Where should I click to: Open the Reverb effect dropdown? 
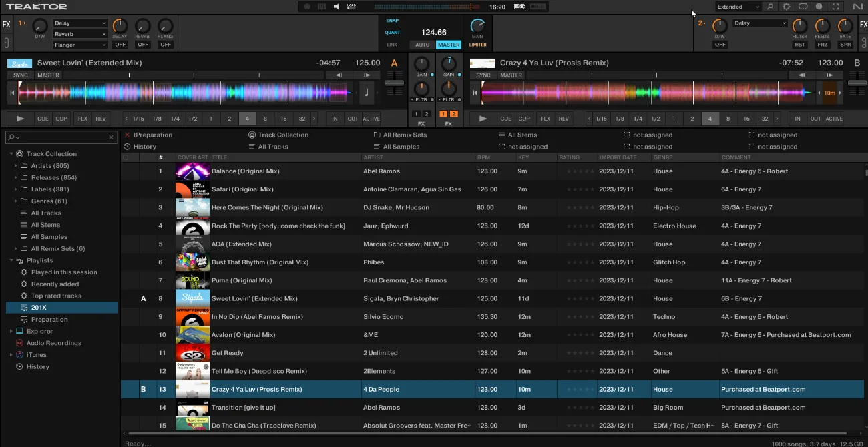tap(80, 34)
